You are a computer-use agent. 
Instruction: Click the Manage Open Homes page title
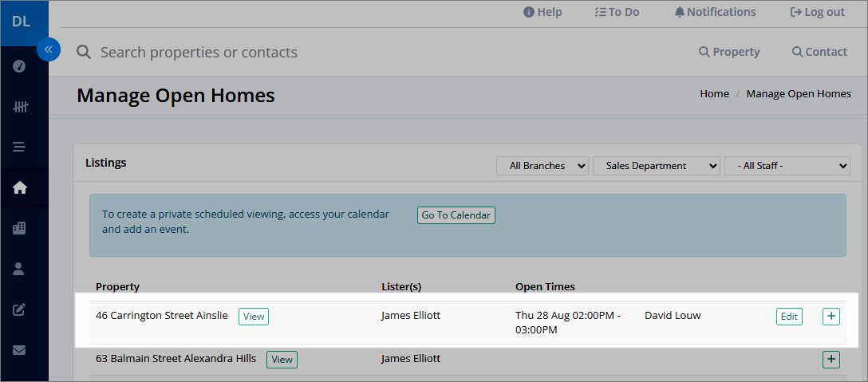pyautogui.click(x=176, y=96)
